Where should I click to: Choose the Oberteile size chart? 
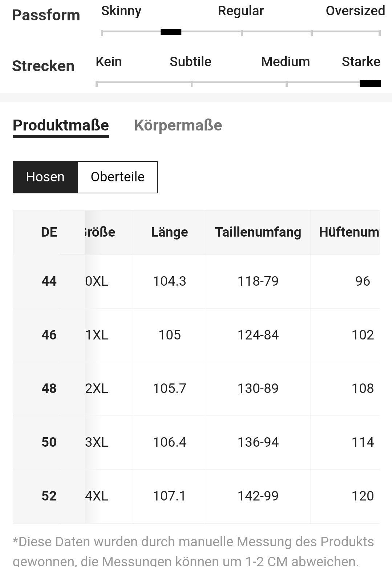(x=118, y=177)
